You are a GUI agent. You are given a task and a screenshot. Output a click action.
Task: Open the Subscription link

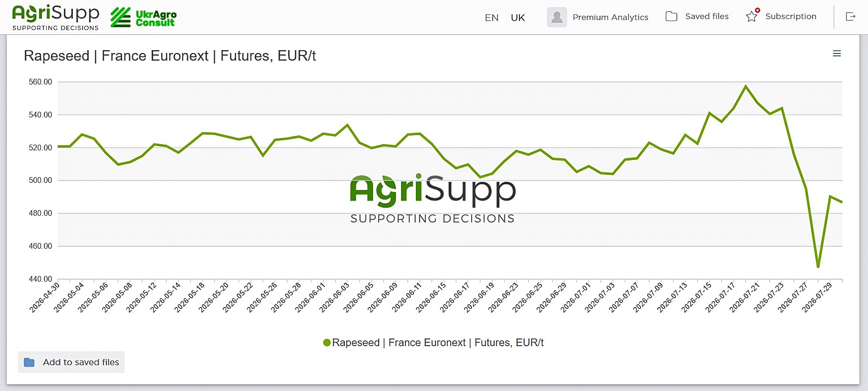[791, 16]
